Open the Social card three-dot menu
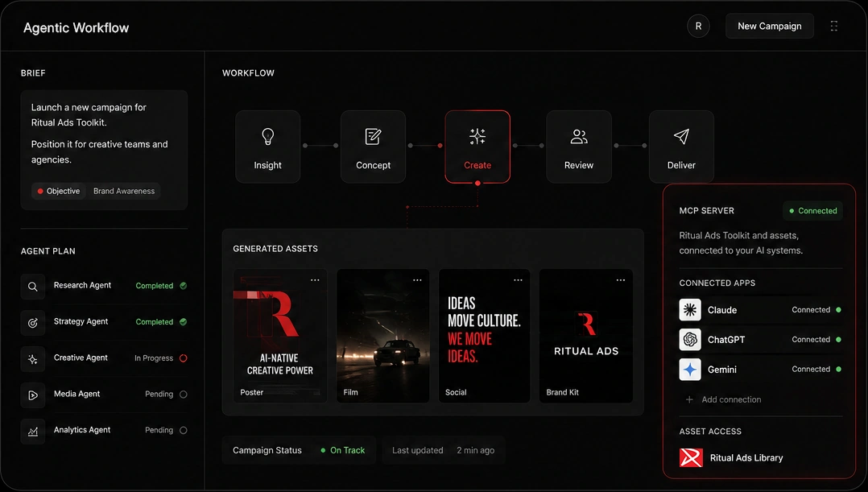The height and width of the screenshot is (492, 868). 519,280
